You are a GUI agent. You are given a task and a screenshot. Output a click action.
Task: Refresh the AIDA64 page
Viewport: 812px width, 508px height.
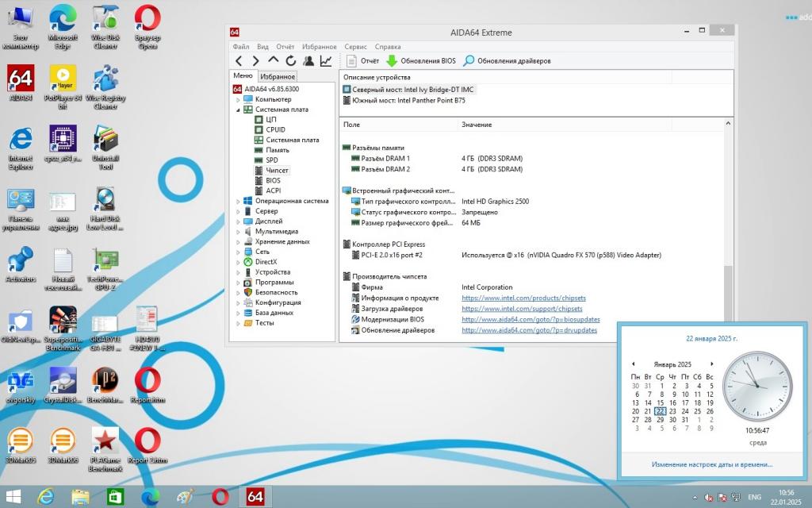[290, 60]
